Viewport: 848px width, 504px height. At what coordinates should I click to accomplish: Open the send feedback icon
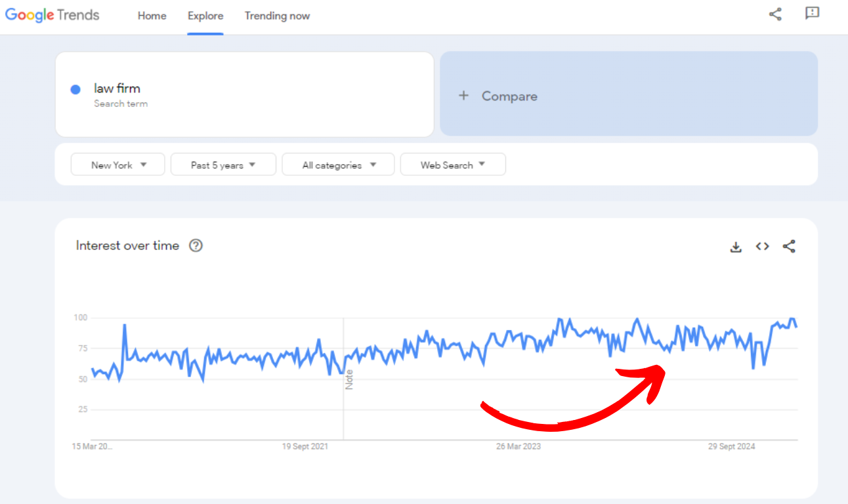[x=812, y=14]
